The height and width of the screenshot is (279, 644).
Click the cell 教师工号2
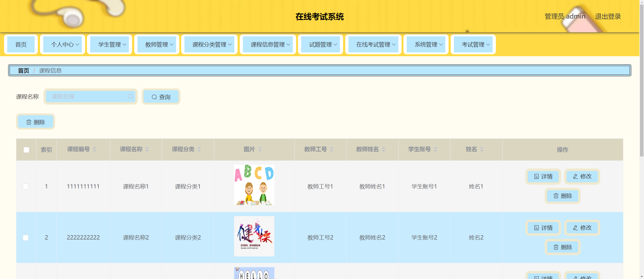pyautogui.click(x=320, y=238)
